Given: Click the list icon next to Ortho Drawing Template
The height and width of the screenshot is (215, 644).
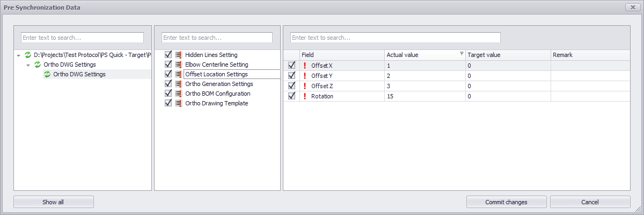Looking at the screenshot, I should coord(179,103).
